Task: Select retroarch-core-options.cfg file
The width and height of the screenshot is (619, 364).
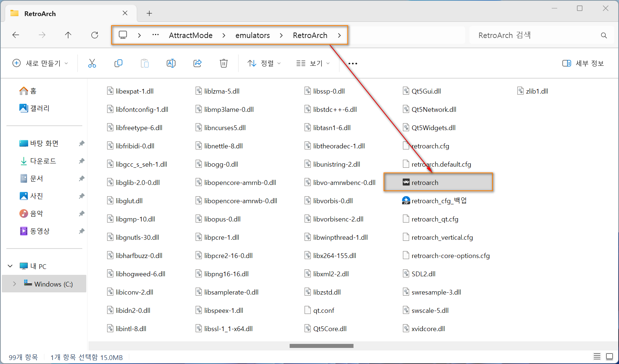Action: coord(446,255)
